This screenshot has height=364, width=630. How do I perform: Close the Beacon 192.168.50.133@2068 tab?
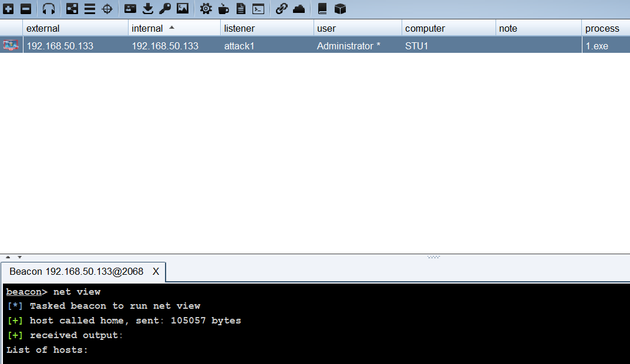tap(156, 272)
